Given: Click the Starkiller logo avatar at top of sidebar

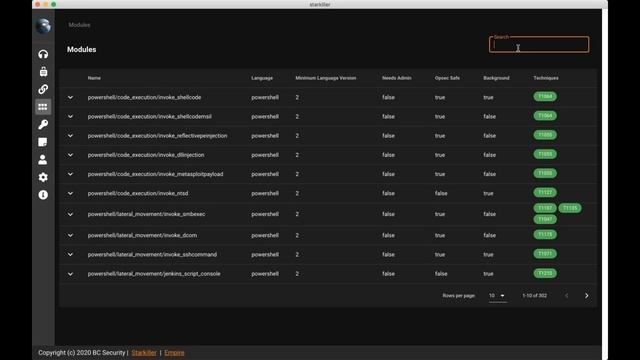Looking at the screenshot, I should (x=43, y=27).
